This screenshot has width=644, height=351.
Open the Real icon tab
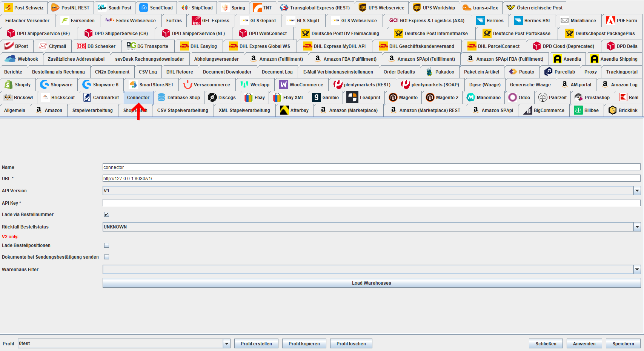[623, 97]
